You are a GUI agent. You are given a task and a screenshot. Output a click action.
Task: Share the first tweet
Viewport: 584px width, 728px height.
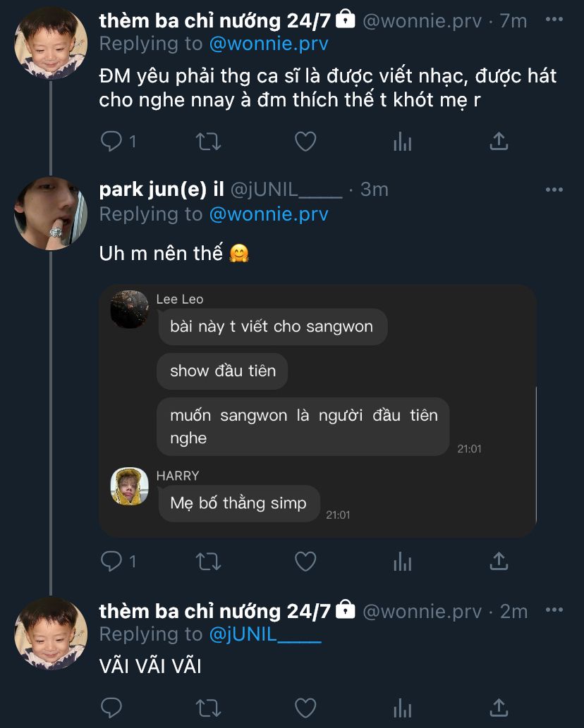tap(499, 142)
